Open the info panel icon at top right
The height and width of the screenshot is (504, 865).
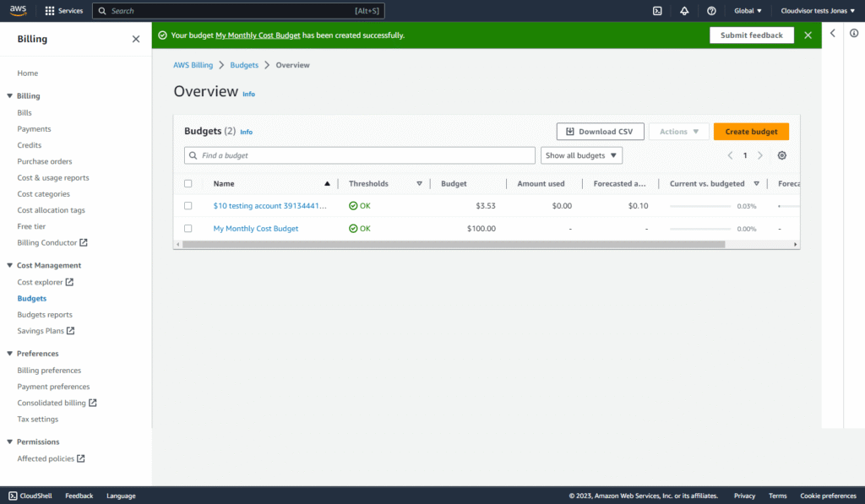click(854, 33)
